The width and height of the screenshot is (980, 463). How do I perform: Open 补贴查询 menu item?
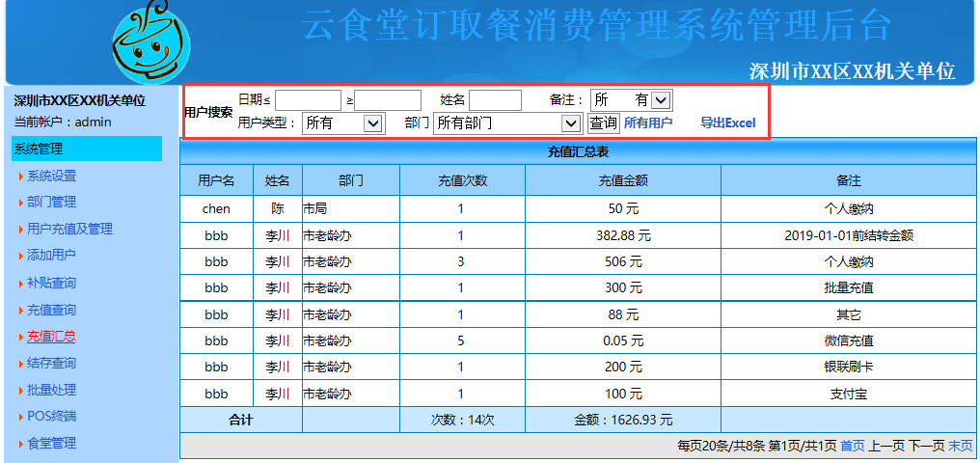[51, 283]
